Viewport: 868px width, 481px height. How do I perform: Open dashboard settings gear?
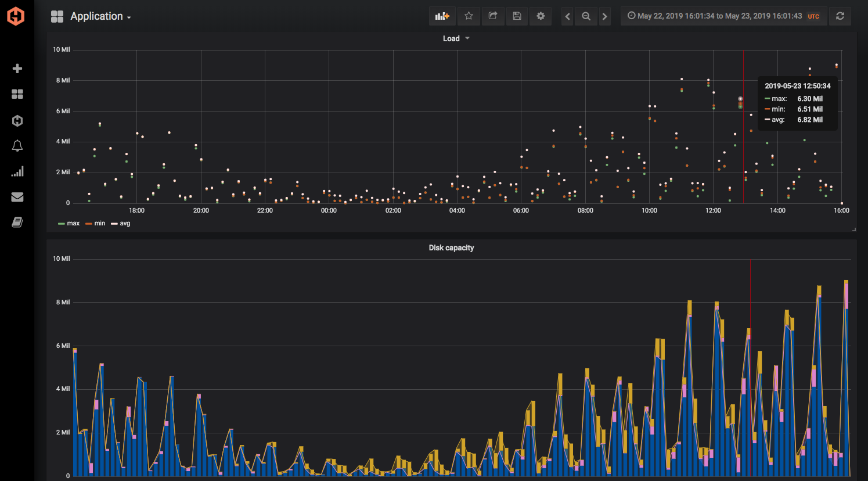(x=541, y=16)
